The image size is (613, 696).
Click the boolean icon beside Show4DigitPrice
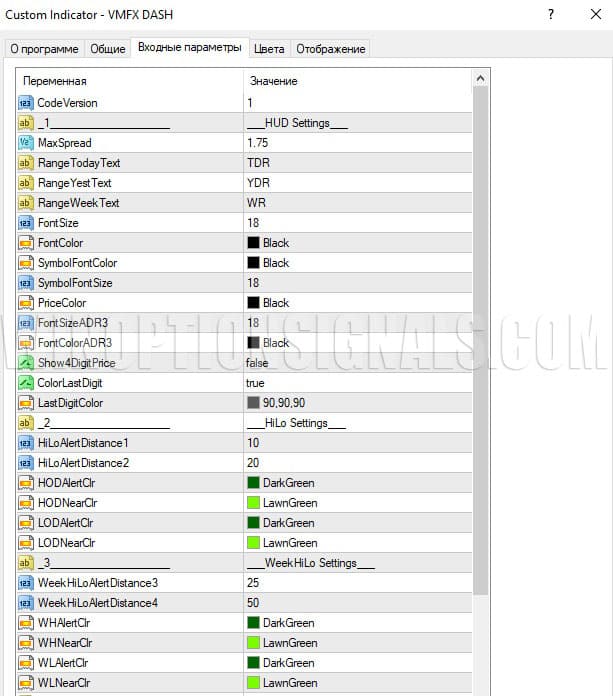(x=26, y=363)
